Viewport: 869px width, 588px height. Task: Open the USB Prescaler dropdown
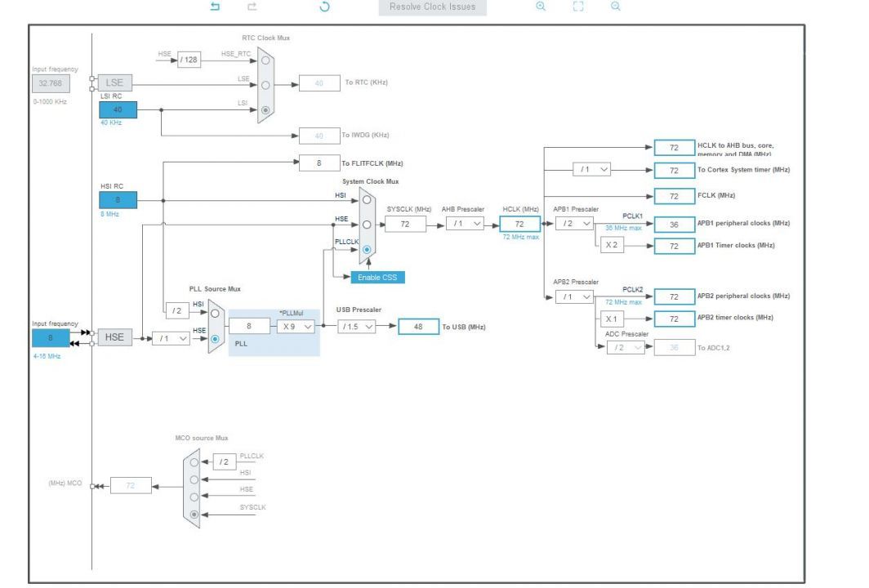point(355,326)
